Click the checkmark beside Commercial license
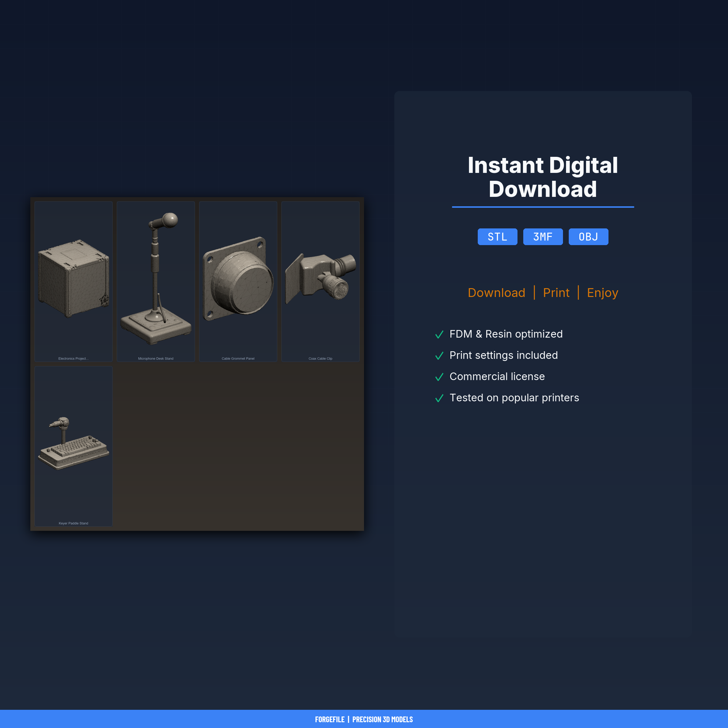 click(x=439, y=377)
